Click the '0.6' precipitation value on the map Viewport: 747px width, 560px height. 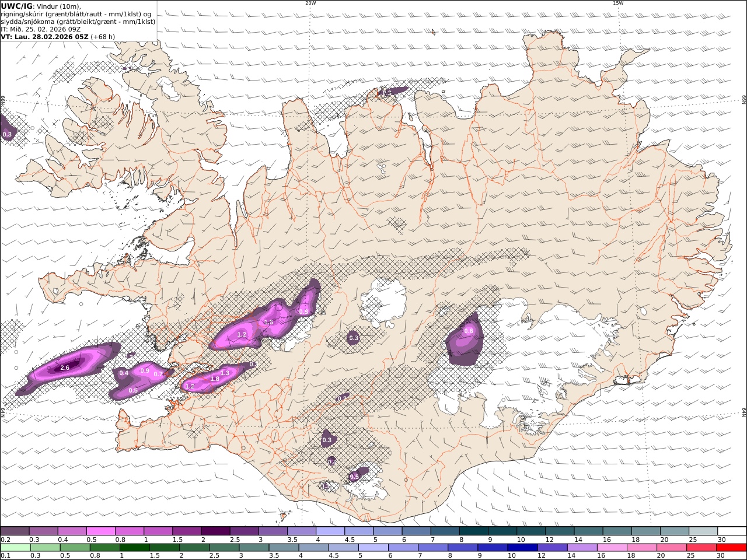[x=469, y=331]
